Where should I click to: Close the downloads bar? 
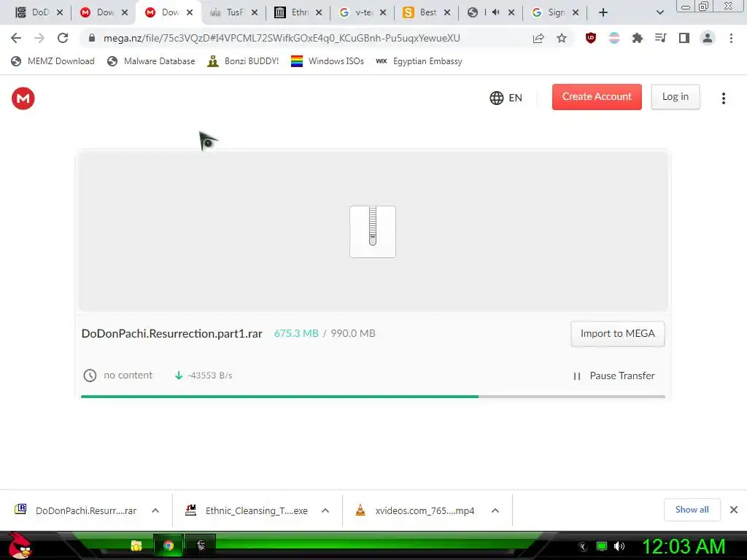pos(734,510)
